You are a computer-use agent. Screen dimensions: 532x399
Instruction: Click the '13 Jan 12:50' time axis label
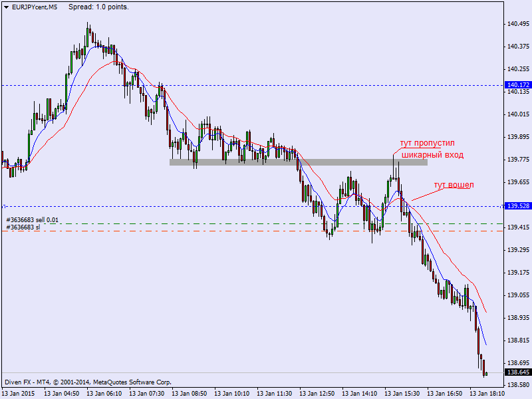[317, 394]
